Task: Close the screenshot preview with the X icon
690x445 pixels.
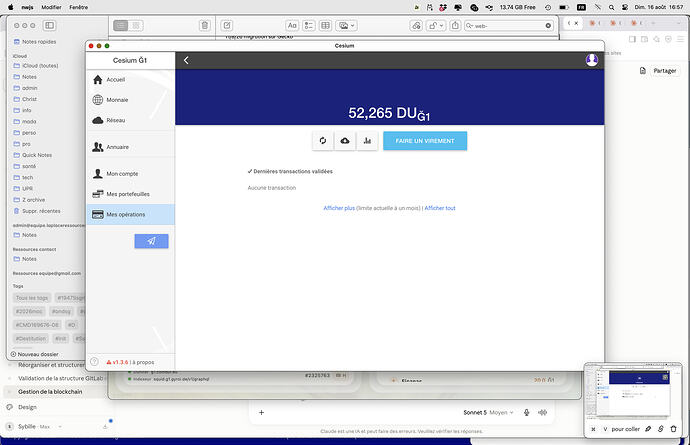Action: click(x=593, y=429)
